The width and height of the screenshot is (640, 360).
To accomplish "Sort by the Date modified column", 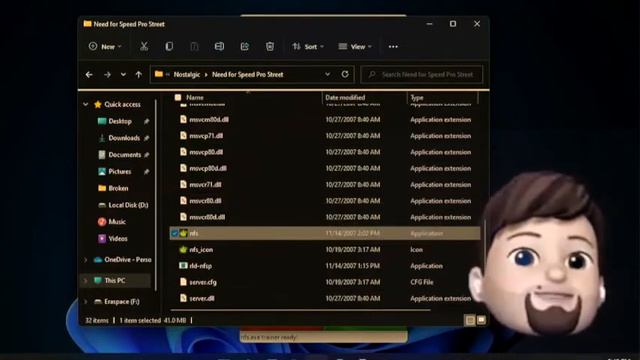I will click(345, 98).
